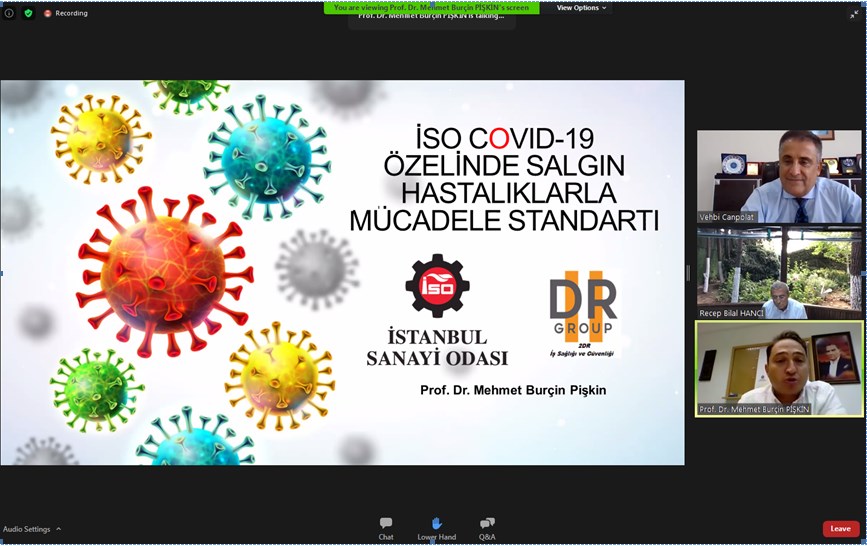Click the red Leave button
Image resolution: width=867 pixels, height=546 pixels.
(840, 528)
